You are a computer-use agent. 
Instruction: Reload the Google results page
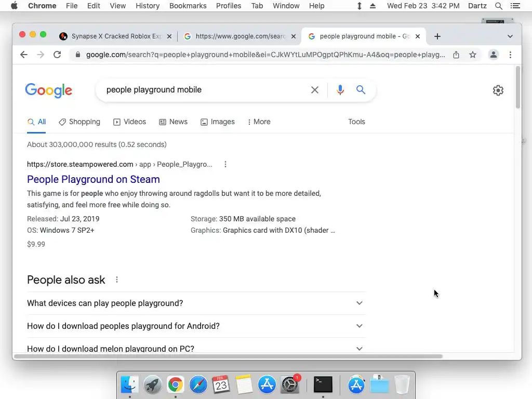57,55
